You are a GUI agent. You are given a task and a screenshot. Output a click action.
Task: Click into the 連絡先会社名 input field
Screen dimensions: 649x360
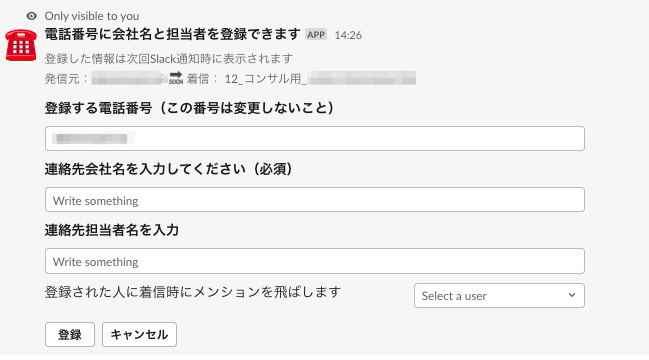point(315,200)
